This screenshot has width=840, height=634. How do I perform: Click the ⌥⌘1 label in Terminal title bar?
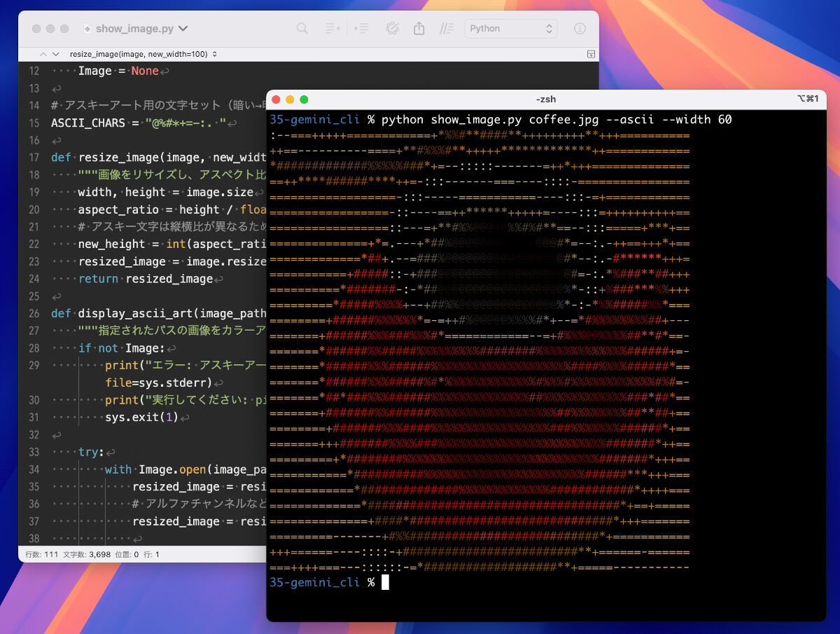(807, 99)
